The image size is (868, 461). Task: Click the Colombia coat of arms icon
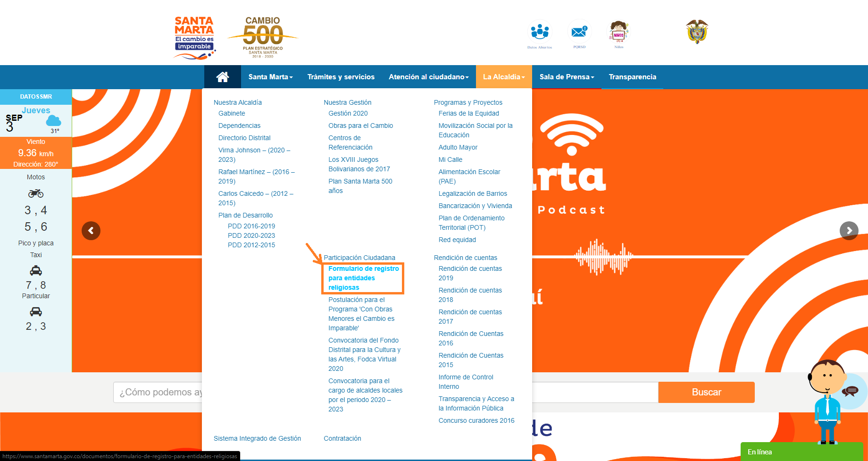pos(697,32)
